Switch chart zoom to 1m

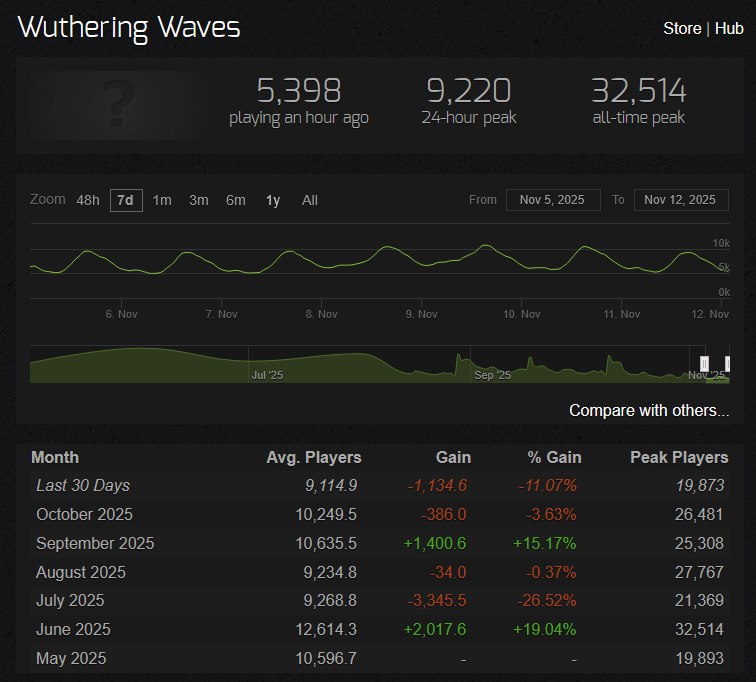click(x=162, y=200)
